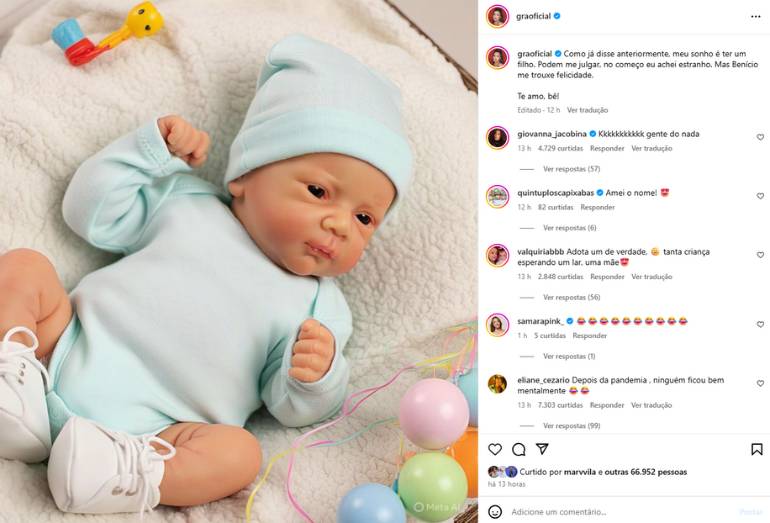Like eliane_cezario's comment
The width and height of the screenshot is (770, 523).
click(760, 383)
